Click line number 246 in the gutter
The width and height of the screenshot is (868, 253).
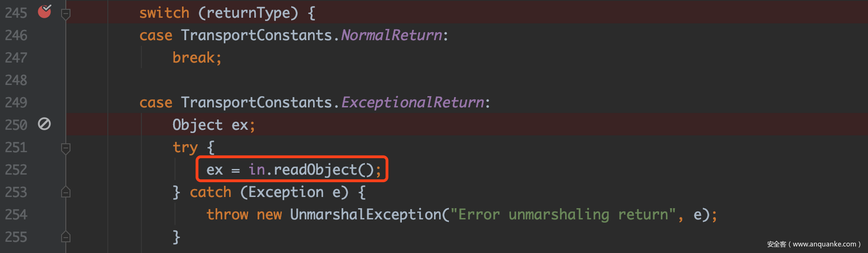click(16, 35)
